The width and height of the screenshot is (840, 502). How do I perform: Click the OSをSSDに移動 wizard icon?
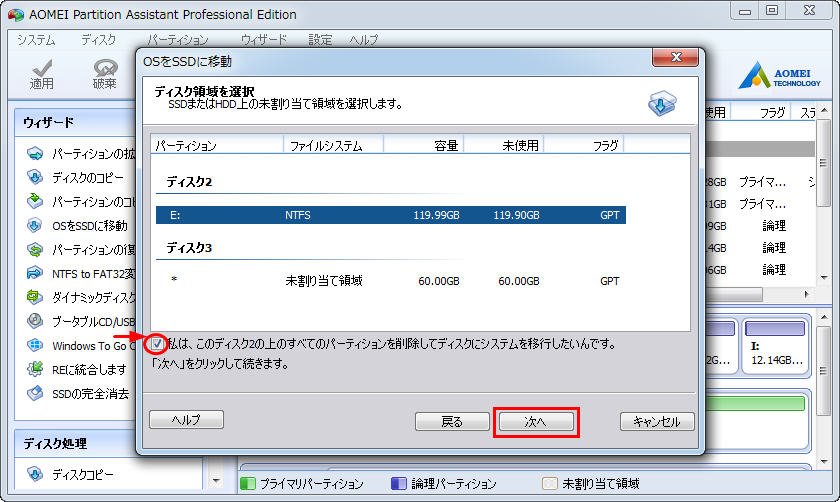click(35, 226)
